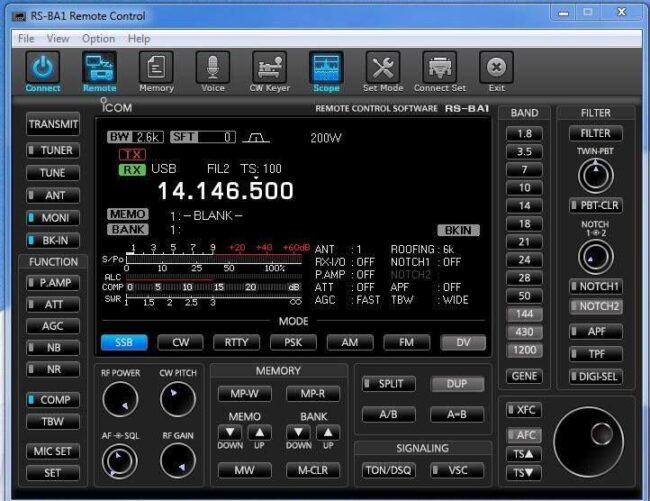Toggle the COMP speech compressor
650x501 pixels.
pos(53,400)
